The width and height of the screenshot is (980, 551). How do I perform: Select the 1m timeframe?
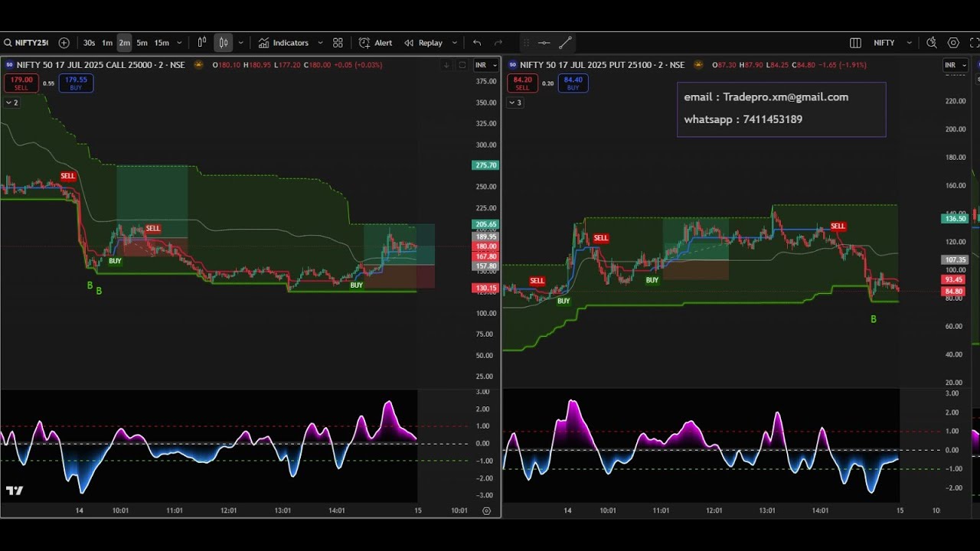click(x=107, y=43)
